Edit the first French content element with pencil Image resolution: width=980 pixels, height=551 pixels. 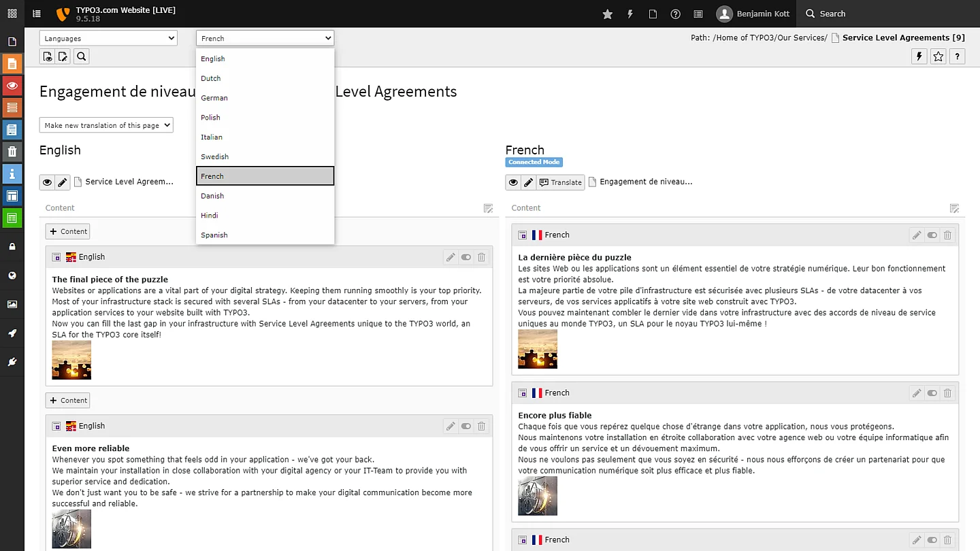click(x=917, y=235)
